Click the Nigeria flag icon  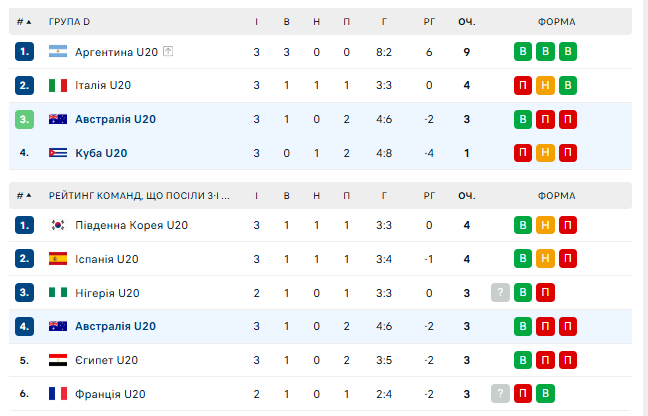[x=57, y=293]
